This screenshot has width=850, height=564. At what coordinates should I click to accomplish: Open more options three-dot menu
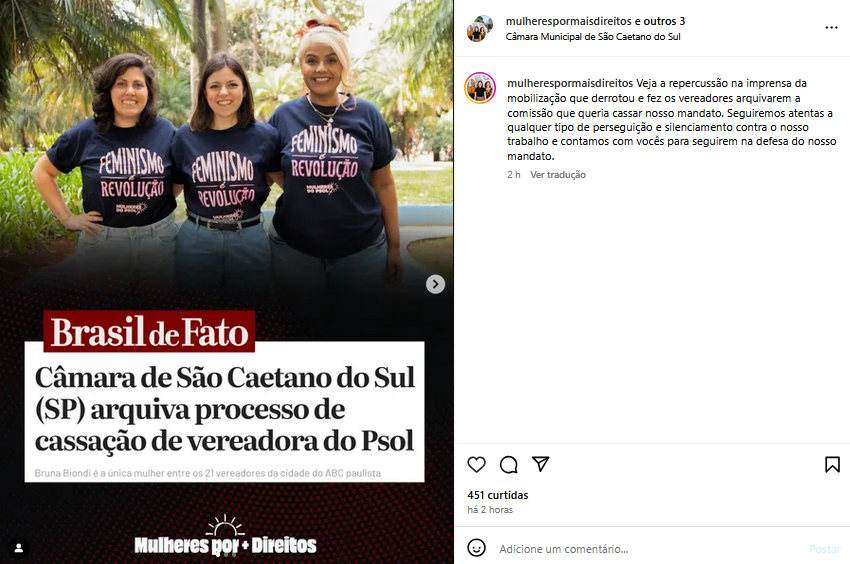(831, 28)
